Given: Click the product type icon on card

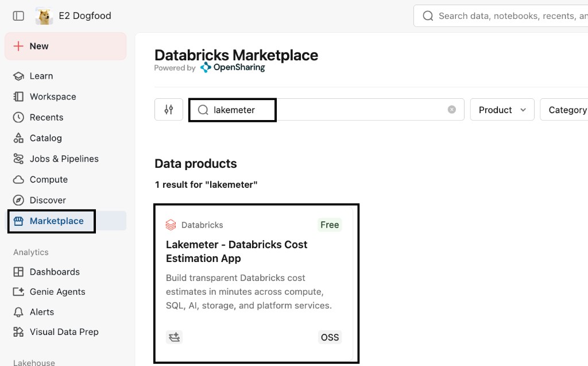Looking at the screenshot, I should point(174,337).
